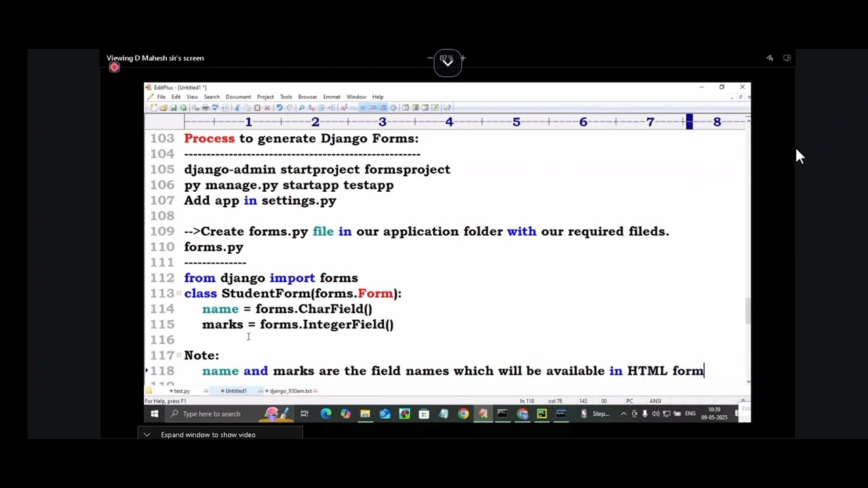868x488 pixels.
Task: Launch Microsoft Edge from the taskbar
Action: (325, 414)
